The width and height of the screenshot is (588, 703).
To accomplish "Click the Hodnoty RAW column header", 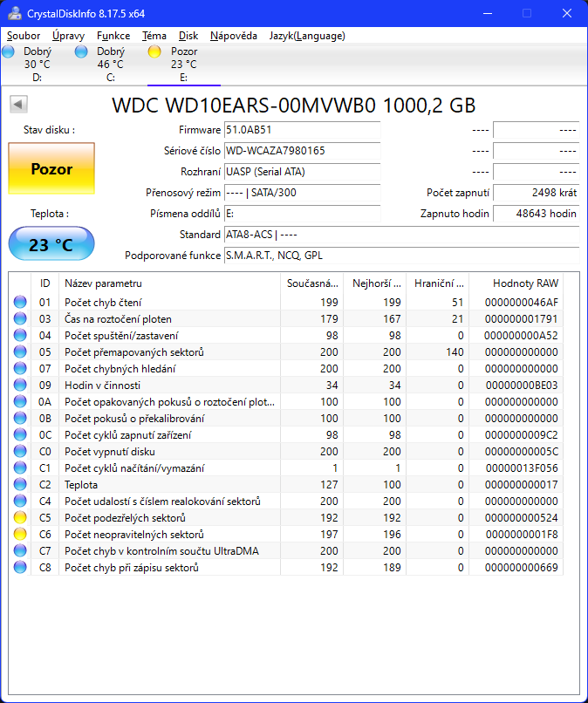I will click(516, 283).
